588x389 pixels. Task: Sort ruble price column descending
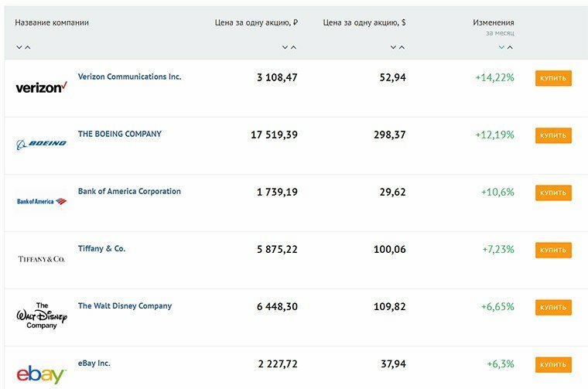coord(285,47)
